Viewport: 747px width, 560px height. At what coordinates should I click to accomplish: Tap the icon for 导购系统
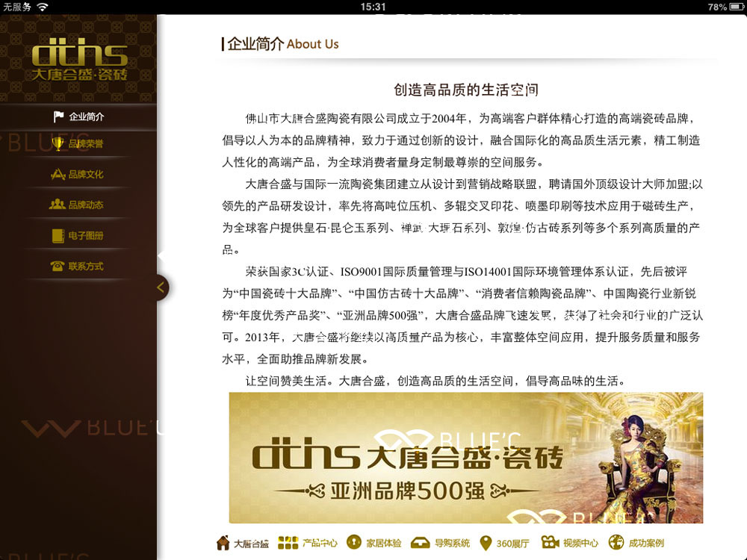420,543
